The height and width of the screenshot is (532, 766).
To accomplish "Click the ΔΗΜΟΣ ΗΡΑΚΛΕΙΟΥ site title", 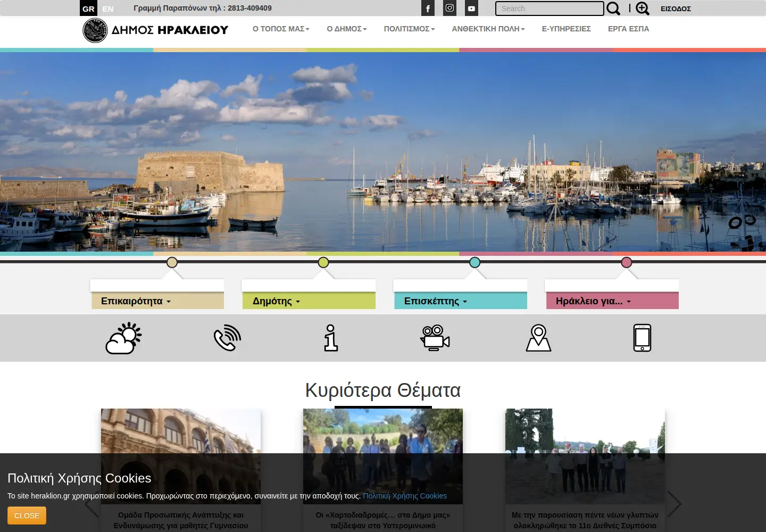I will coord(170,30).
